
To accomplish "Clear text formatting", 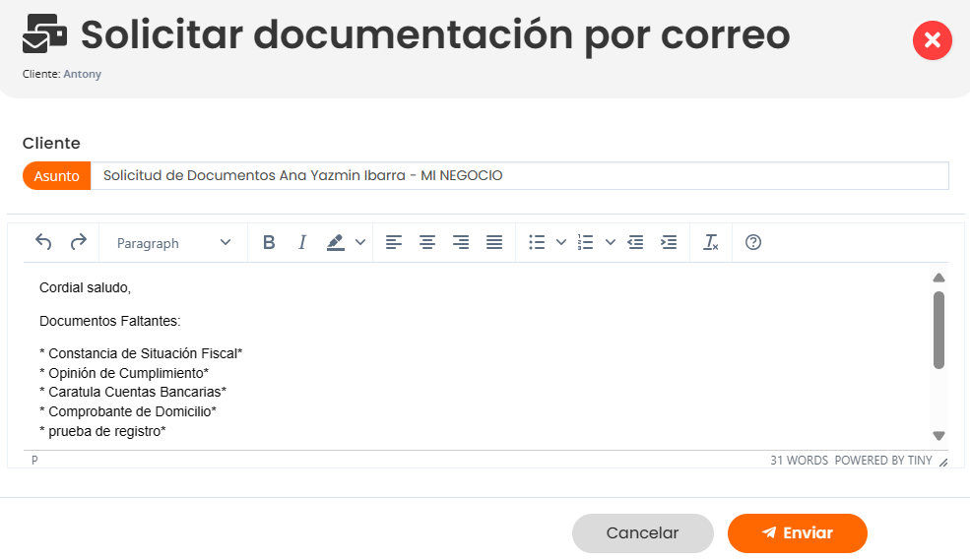I will tap(711, 242).
